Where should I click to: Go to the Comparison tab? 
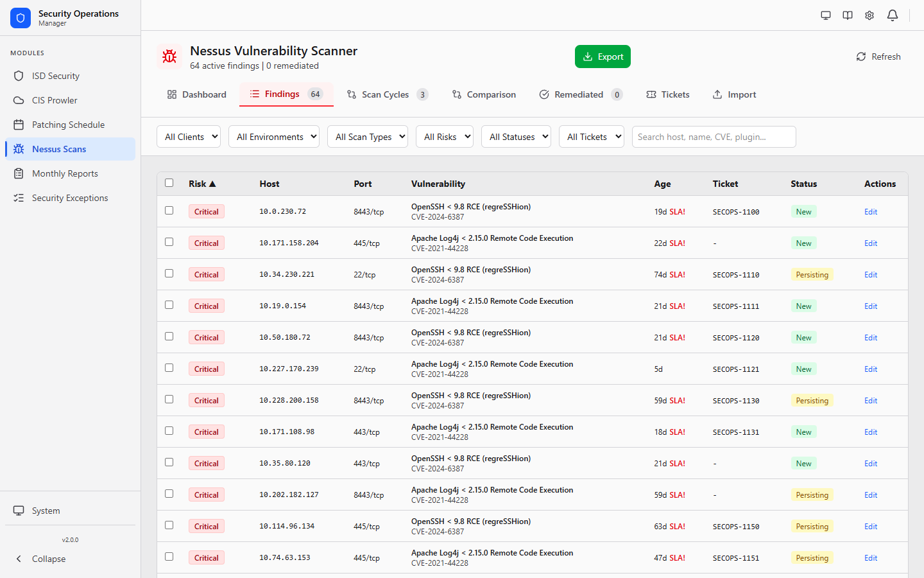484,94
